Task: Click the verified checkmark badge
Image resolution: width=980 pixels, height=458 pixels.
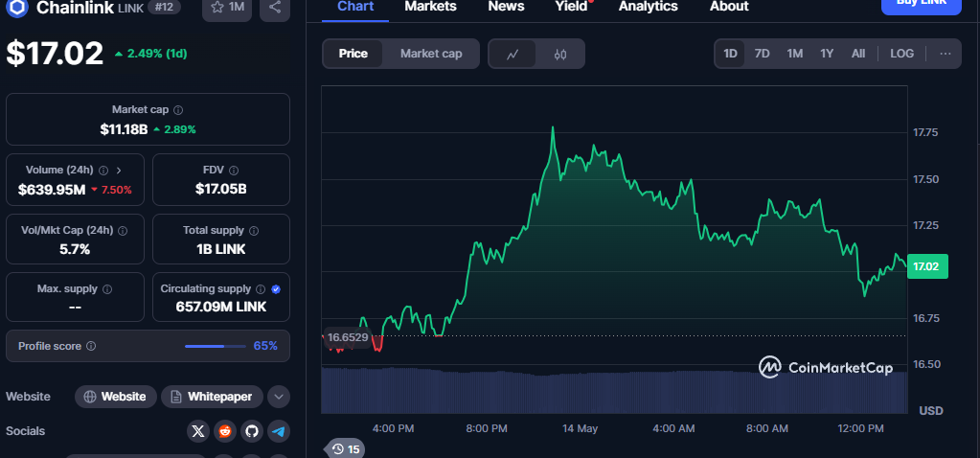Action: (x=276, y=289)
